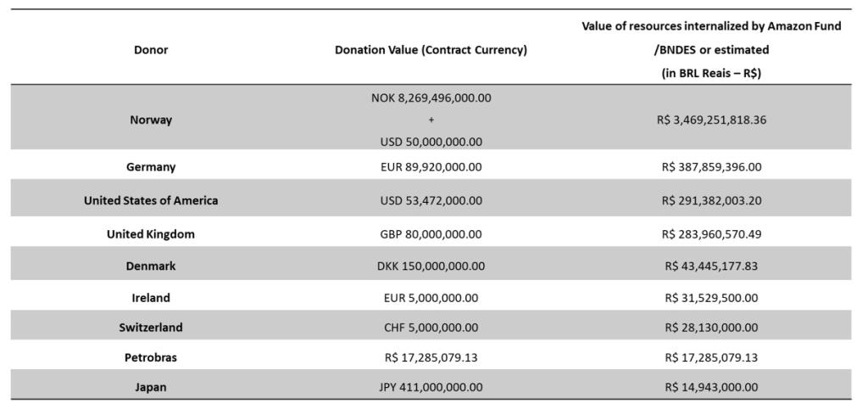Click the R$ 3,469,251,818.36 amount
Viewport: 868px width, 415px height.
point(711,120)
